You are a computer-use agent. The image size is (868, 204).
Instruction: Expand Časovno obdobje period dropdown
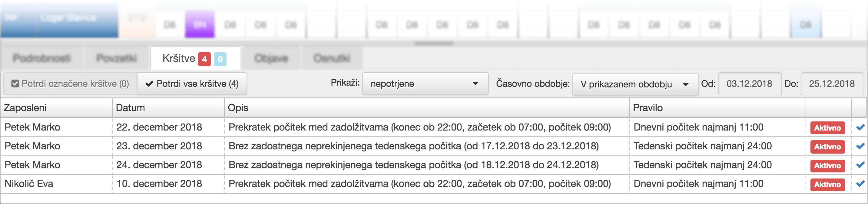(635, 84)
